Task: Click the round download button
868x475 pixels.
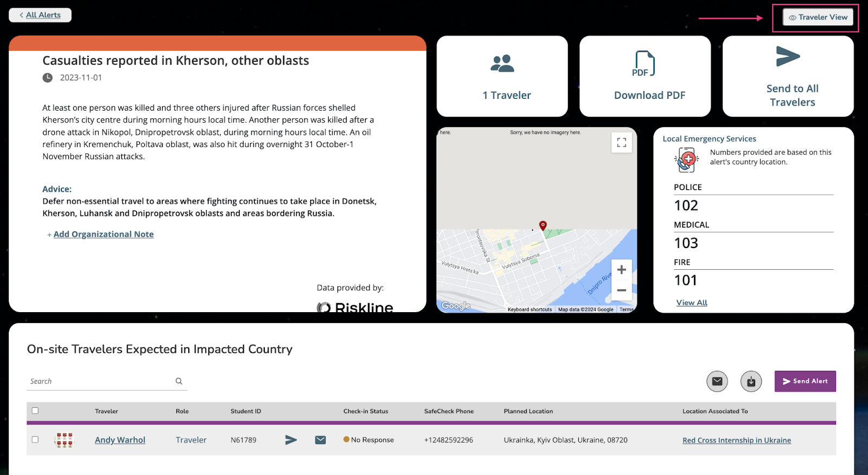Action: point(751,381)
